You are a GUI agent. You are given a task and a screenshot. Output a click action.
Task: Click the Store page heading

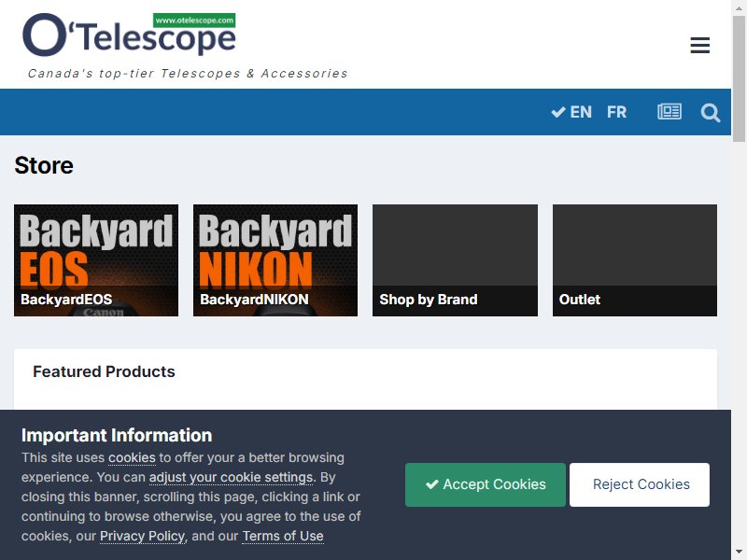click(x=44, y=166)
